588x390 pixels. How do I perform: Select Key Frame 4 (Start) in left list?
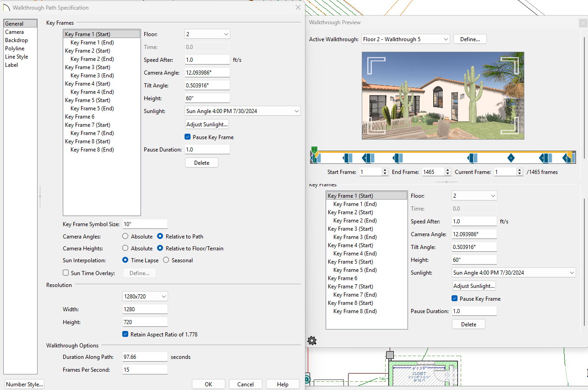coord(87,84)
